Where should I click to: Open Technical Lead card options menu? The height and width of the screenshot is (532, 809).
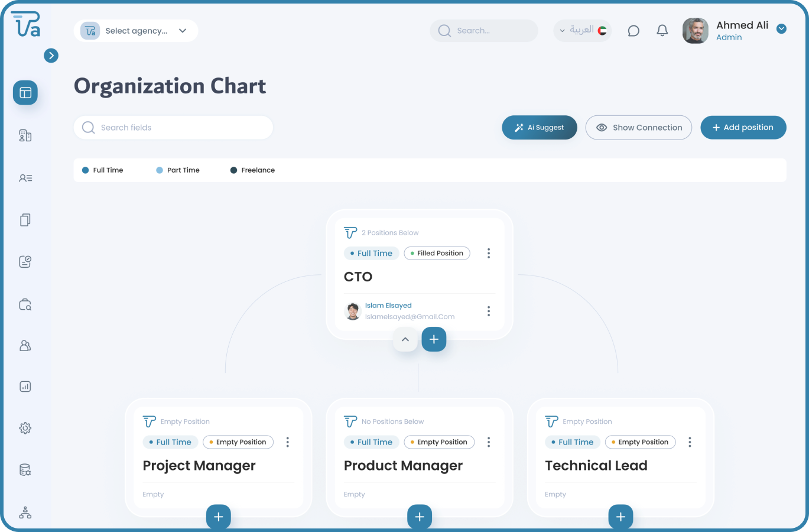[690, 442]
